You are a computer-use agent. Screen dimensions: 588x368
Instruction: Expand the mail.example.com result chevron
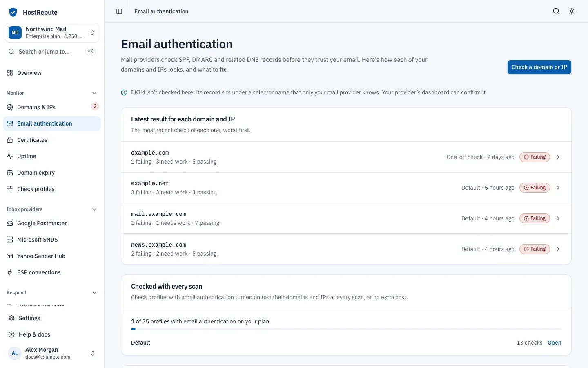click(x=558, y=218)
